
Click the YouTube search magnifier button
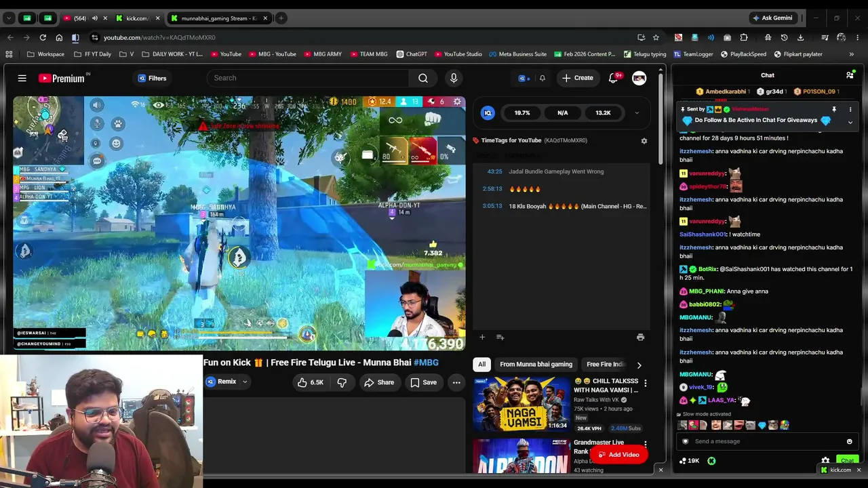click(x=423, y=78)
